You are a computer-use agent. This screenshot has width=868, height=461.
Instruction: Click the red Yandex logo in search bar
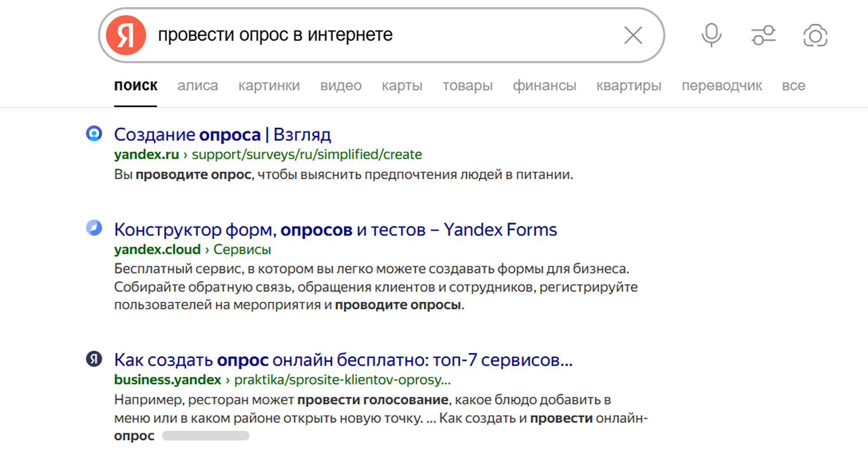(x=126, y=36)
